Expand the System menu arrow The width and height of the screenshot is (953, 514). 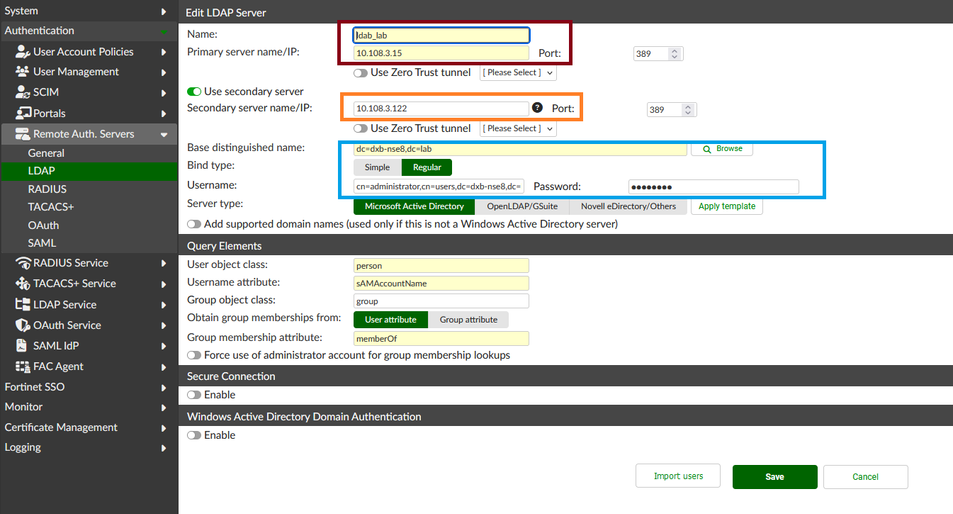coord(163,12)
